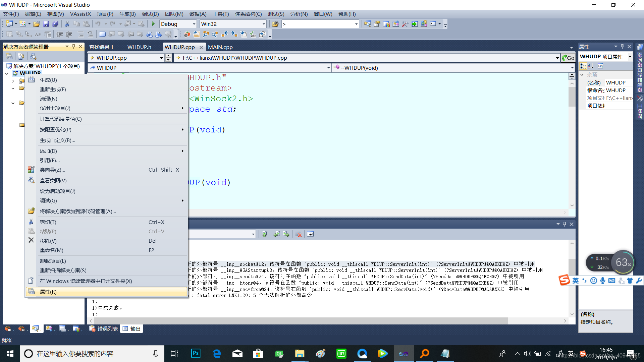Click the Save floppy-disk toolbar icon
The width and height of the screenshot is (644, 362).
(x=46, y=24)
